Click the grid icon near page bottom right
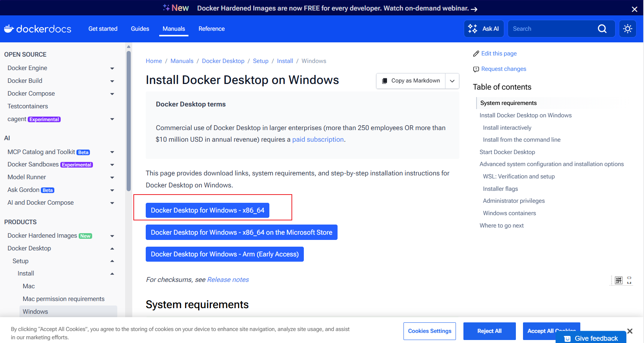Image resolution: width=644 pixels, height=343 pixels. point(619,280)
